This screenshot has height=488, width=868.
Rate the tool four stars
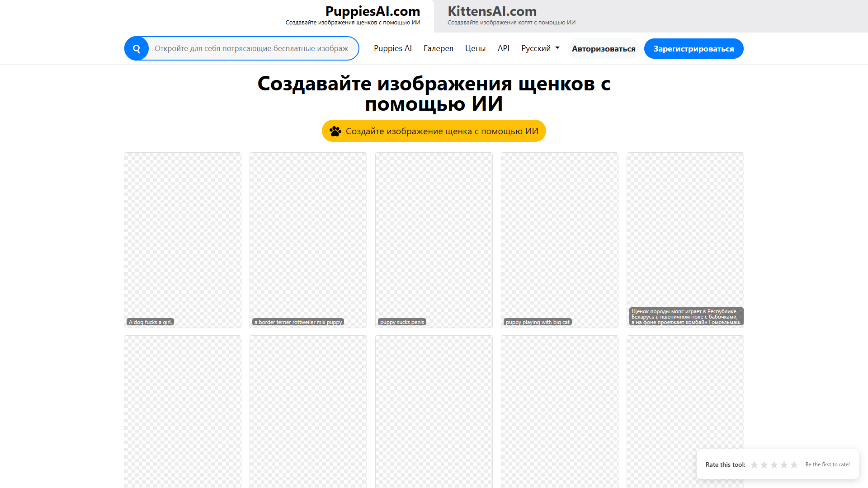pos(784,465)
